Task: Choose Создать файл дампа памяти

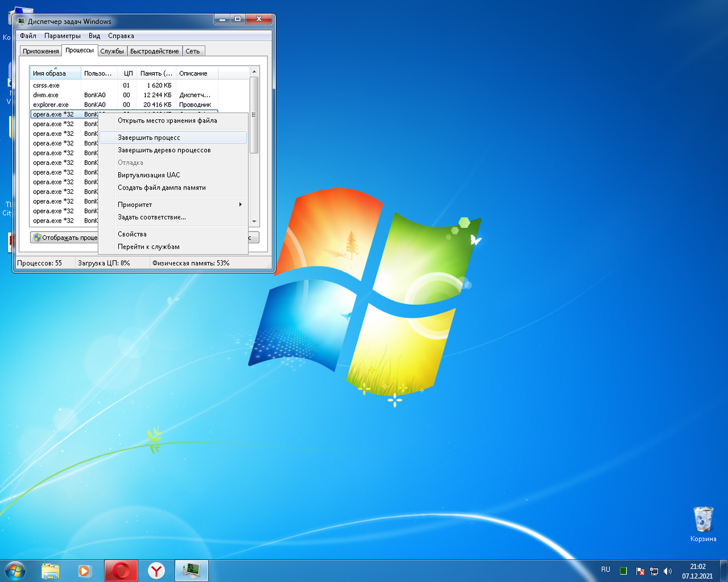Action: 174,187
